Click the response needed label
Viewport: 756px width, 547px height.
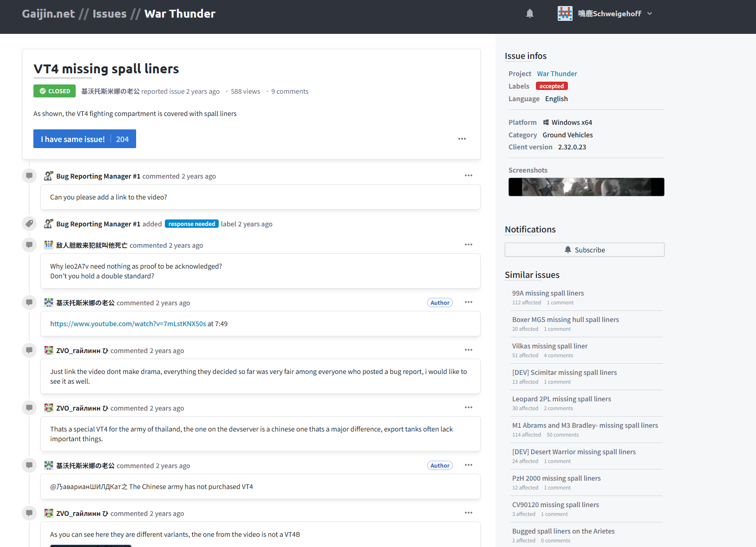[191, 224]
